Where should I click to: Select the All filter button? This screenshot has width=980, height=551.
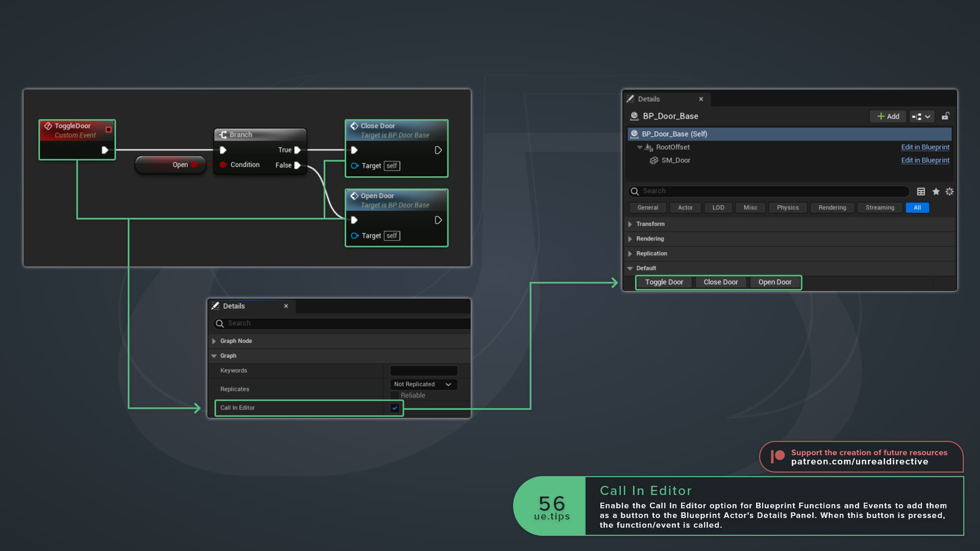[x=917, y=207]
